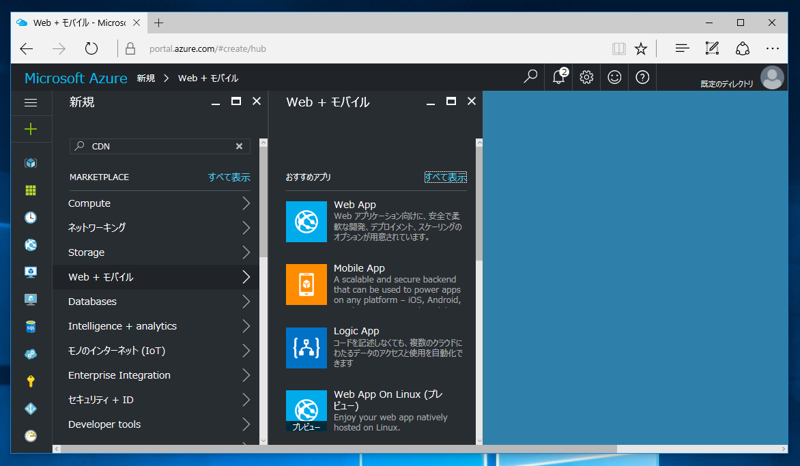Click the feedback smiley icon
The width and height of the screenshot is (800, 466).
(x=614, y=77)
